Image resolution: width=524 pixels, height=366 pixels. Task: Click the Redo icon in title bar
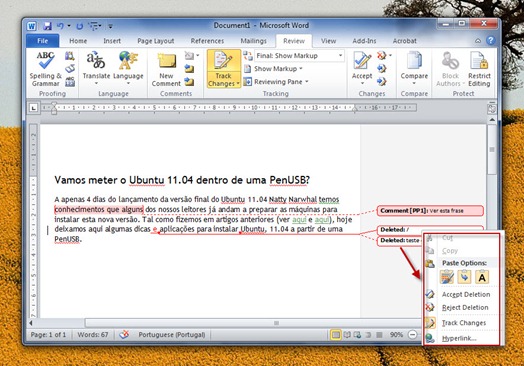click(80, 26)
